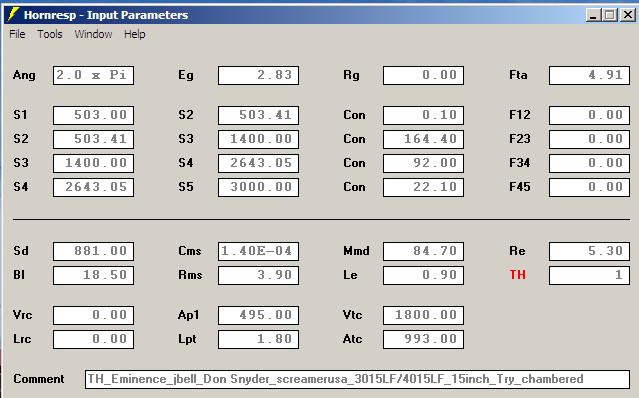Select the Con field showing 164.40
This screenshot has height=398, width=639.
(423, 139)
